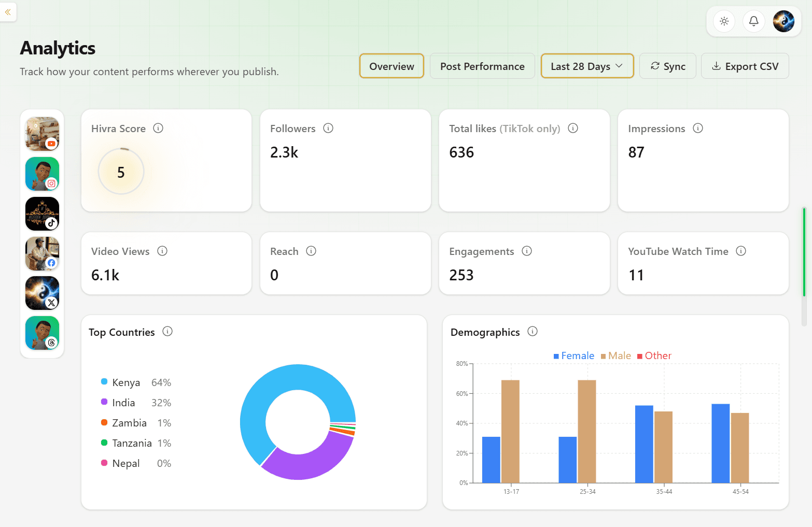Click the Female bar for age 45-54
This screenshot has width=812, height=527.
coord(721,444)
